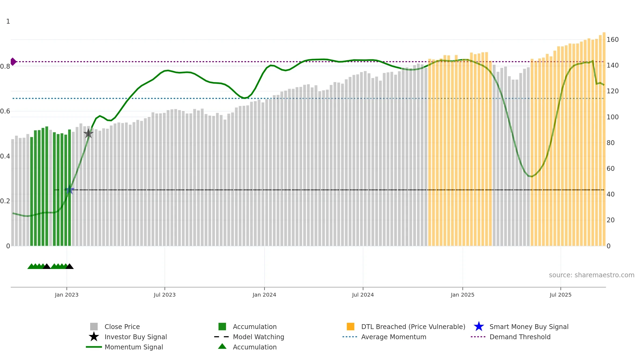Toggle the Model Watching legend entry
The height and width of the screenshot is (362, 644).
tap(249, 337)
